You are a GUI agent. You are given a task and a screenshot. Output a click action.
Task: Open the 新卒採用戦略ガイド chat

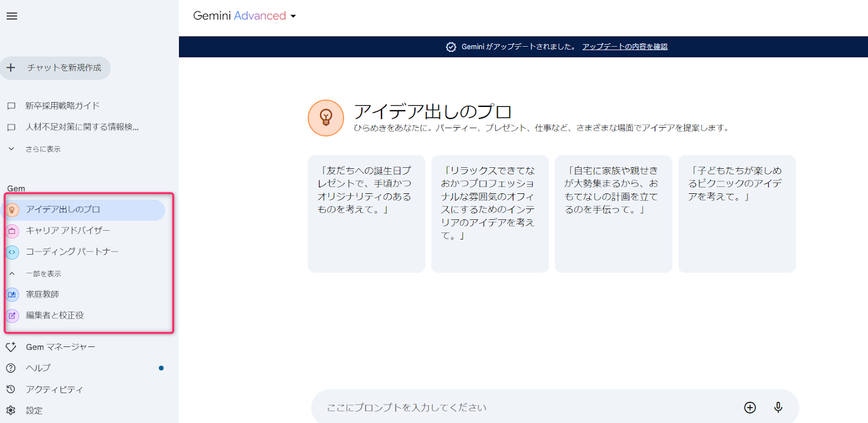62,106
